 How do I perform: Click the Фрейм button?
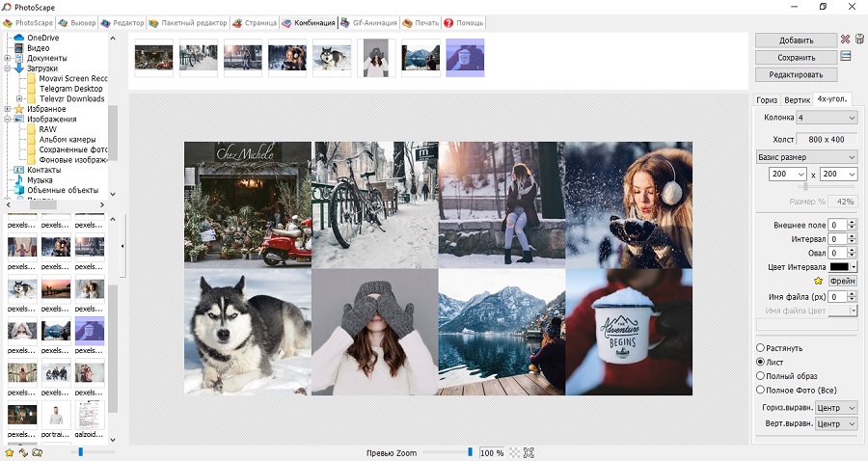843,282
